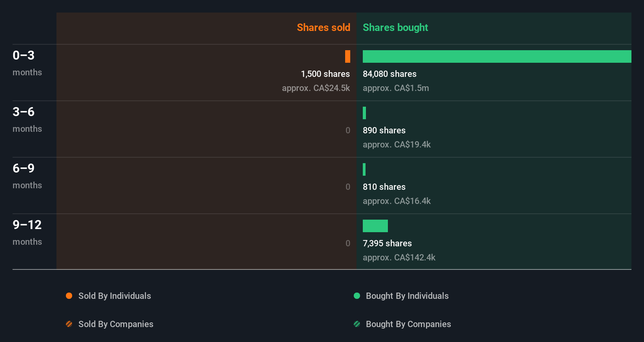The width and height of the screenshot is (644, 342).
Task: Click the approx. CA$16.4k value
Action: pyautogui.click(x=397, y=201)
